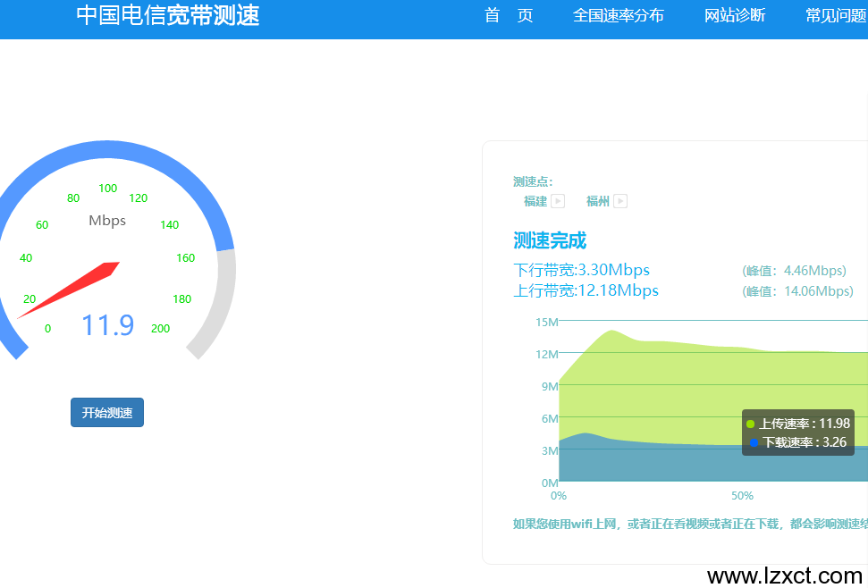Open 全国速率分布 in the top menu
Image resolution: width=868 pixels, height=588 pixels.
[619, 15]
